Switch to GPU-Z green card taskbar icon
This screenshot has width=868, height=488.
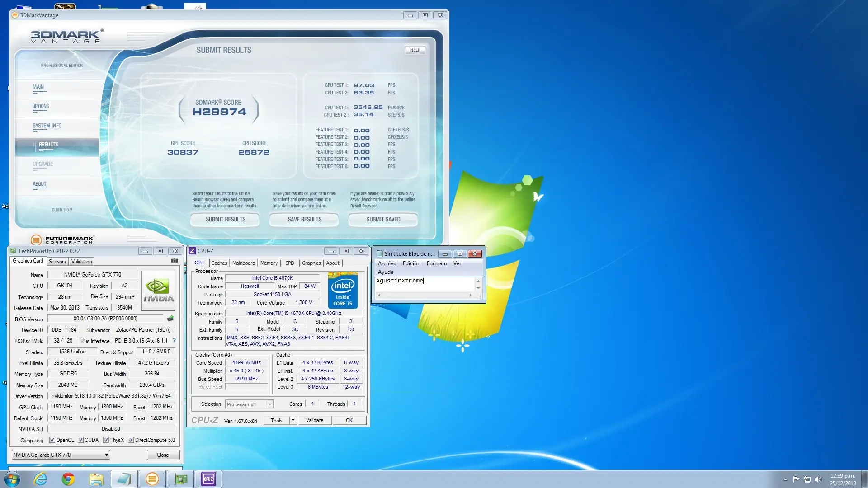click(x=180, y=479)
